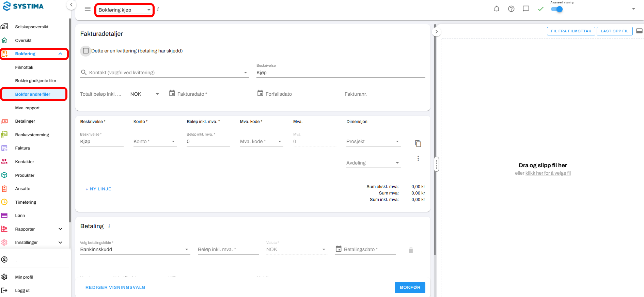Toggle the Avansert visning switch
The image size is (644, 297).
coord(557,9)
